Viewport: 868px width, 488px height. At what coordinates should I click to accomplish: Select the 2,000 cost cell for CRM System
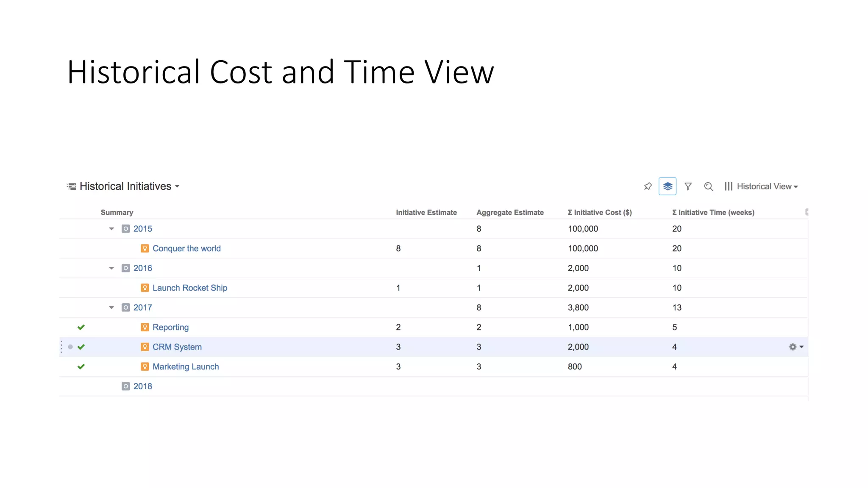pos(578,347)
